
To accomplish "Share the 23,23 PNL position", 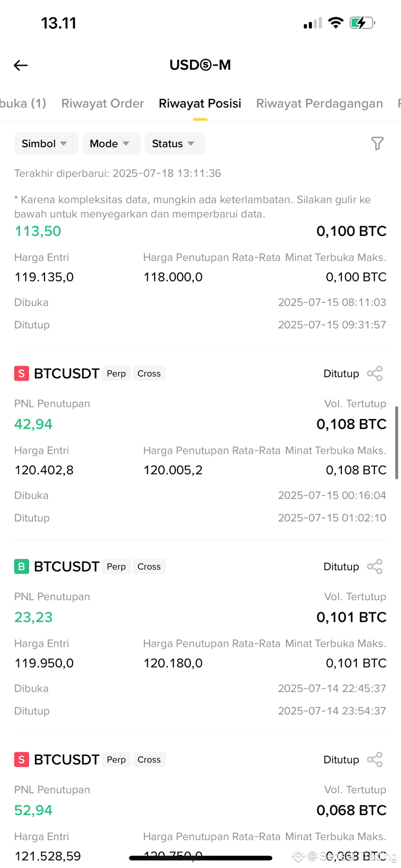I will pos(375,567).
